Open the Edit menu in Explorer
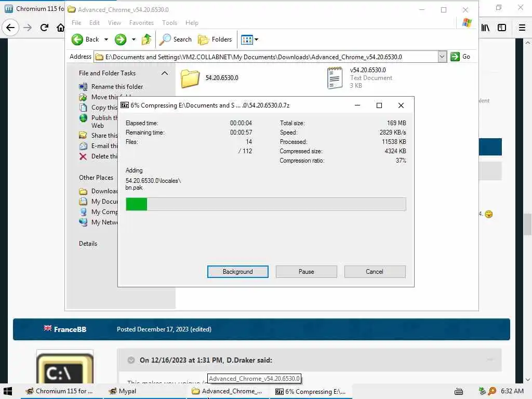The width and height of the screenshot is (532, 399). click(x=95, y=23)
